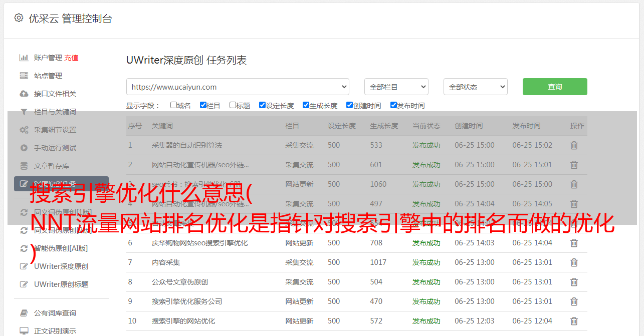The height and width of the screenshot is (336, 644).
Task: Click trash icon for row 4
Action: click(x=574, y=204)
